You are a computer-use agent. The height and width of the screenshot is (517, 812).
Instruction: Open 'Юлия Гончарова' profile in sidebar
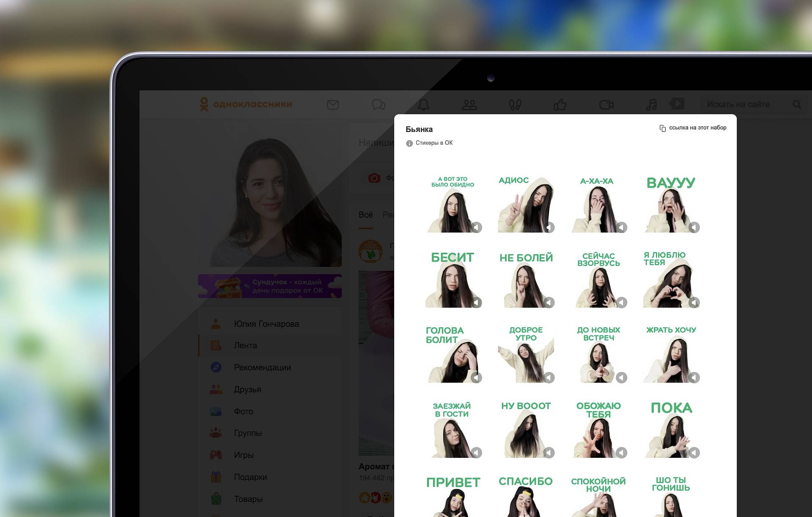270,324
